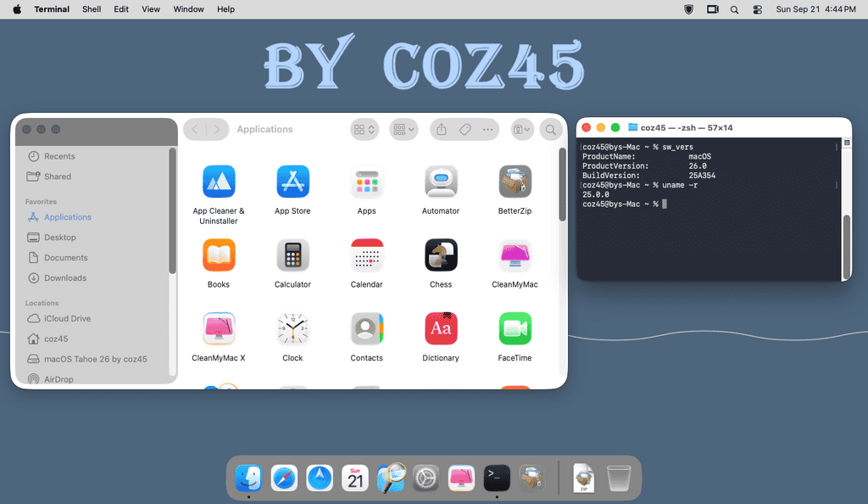Click the screen mirroring menu bar icon
Viewport: 868px width, 504px height.
click(712, 9)
